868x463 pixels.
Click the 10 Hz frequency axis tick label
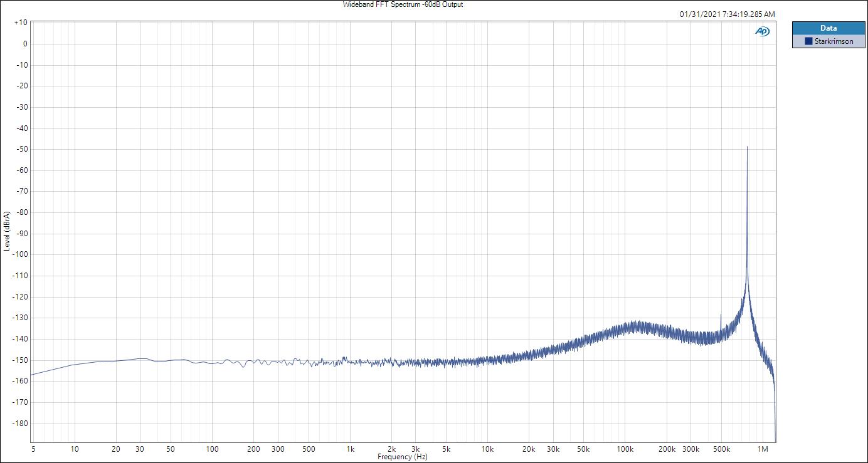(x=75, y=449)
